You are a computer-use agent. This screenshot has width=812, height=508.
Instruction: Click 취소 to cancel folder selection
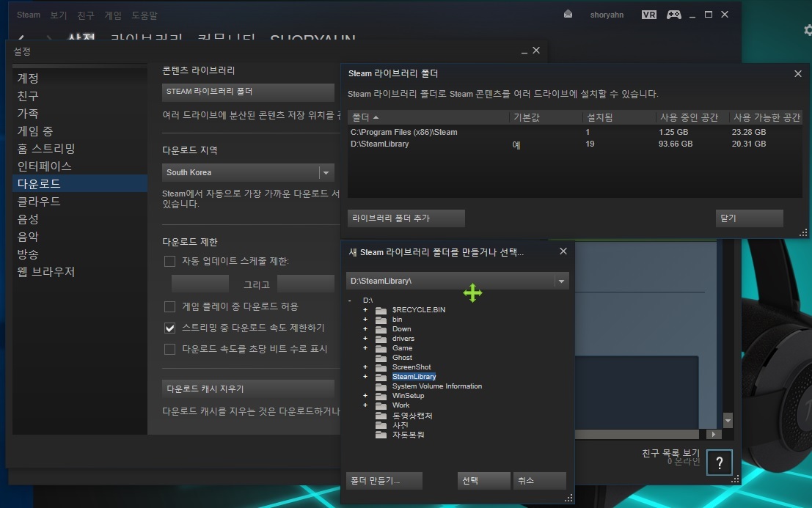[x=540, y=481]
